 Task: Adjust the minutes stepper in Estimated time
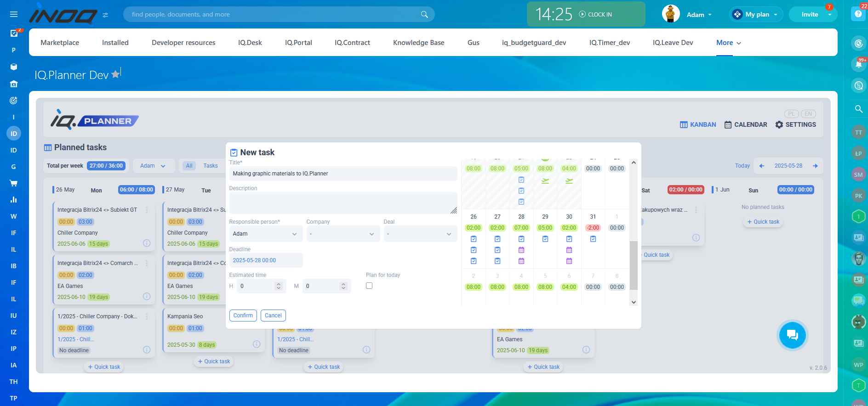[x=343, y=286]
